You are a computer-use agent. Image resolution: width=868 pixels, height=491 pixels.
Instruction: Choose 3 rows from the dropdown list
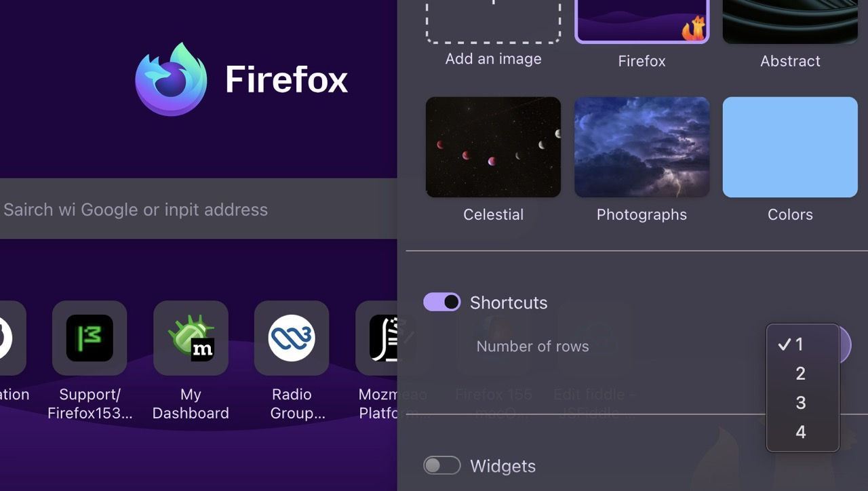click(803, 403)
